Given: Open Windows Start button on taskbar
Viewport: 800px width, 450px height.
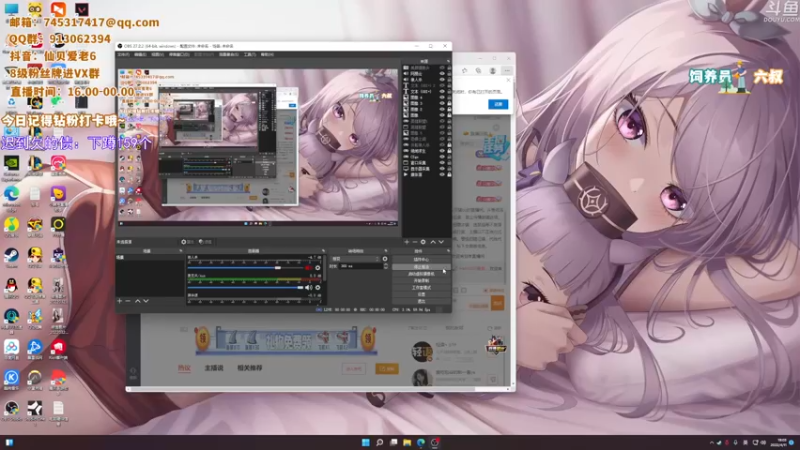Looking at the screenshot, I should point(365,442).
